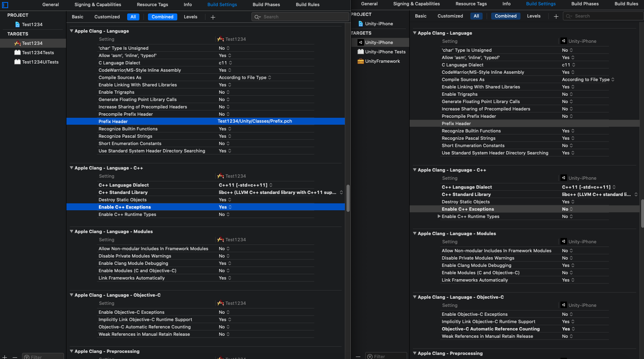644x359 pixels.
Task: Click the search magnifier in the right window
Action: [569, 16]
